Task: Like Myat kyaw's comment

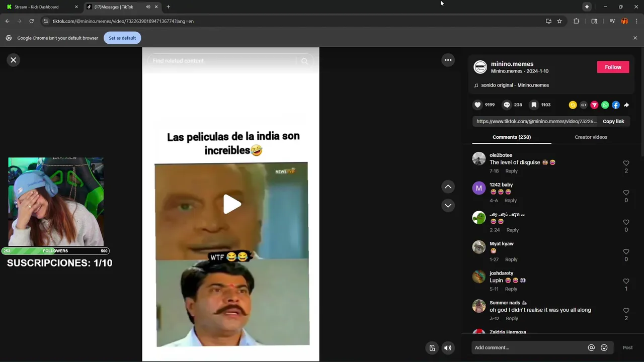Action: coord(626,251)
